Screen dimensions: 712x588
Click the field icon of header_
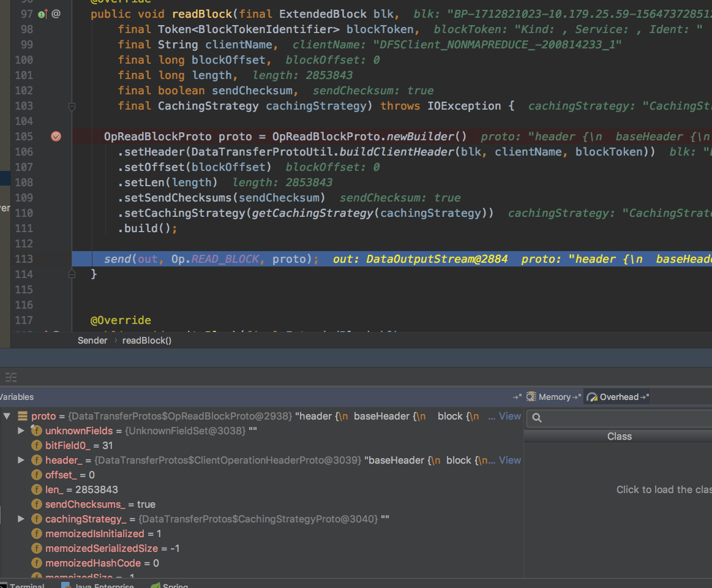[x=36, y=460]
